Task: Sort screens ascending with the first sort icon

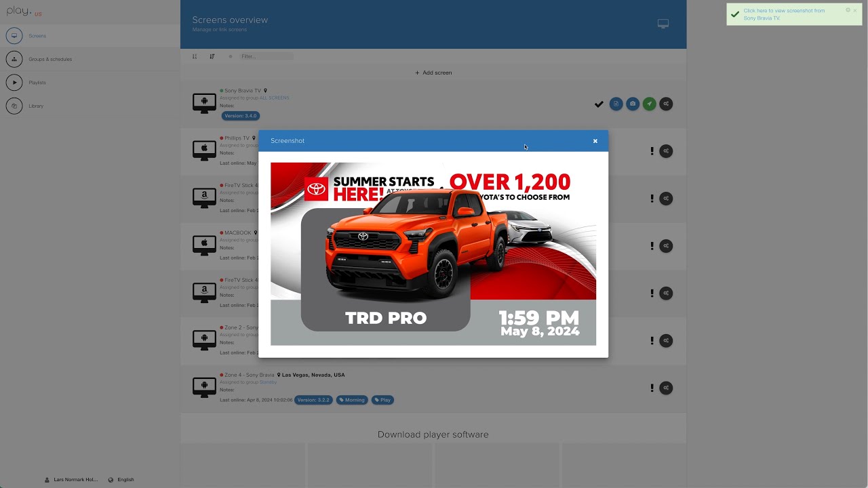Action: coord(195,56)
